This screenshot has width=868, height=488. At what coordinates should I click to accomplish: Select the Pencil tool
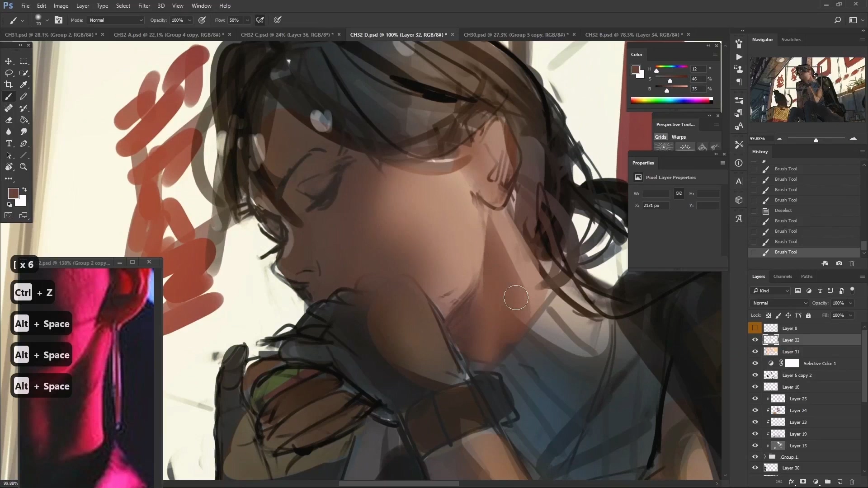click(24, 96)
